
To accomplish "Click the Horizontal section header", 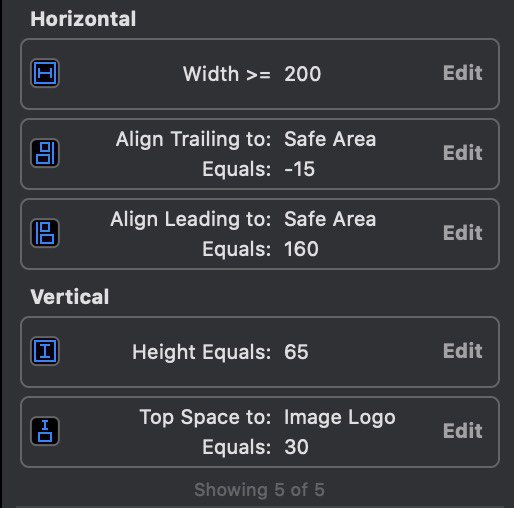I will (83, 19).
